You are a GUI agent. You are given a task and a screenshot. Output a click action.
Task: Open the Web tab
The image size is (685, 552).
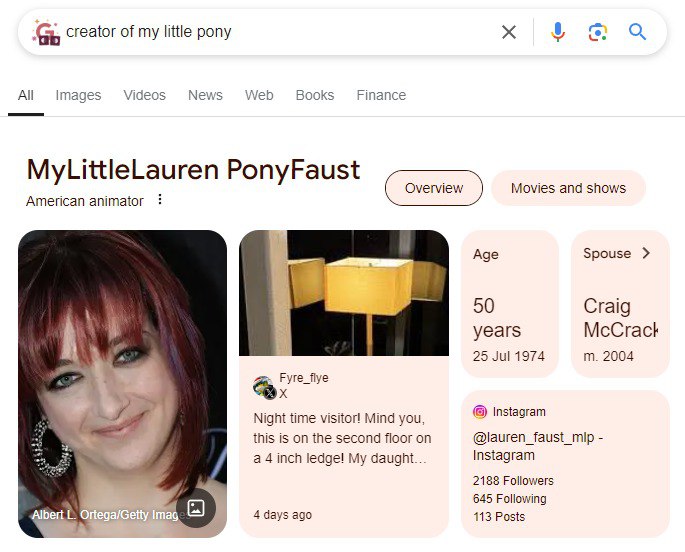point(259,95)
